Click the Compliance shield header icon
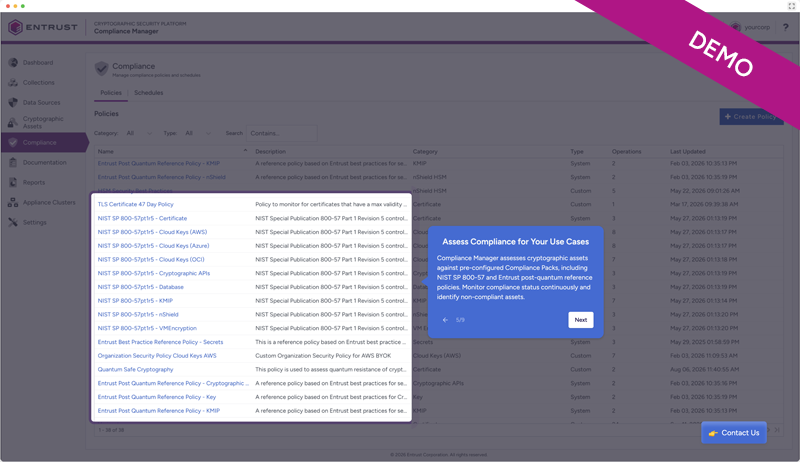This screenshot has height=462, width=800. coord(102,69)
